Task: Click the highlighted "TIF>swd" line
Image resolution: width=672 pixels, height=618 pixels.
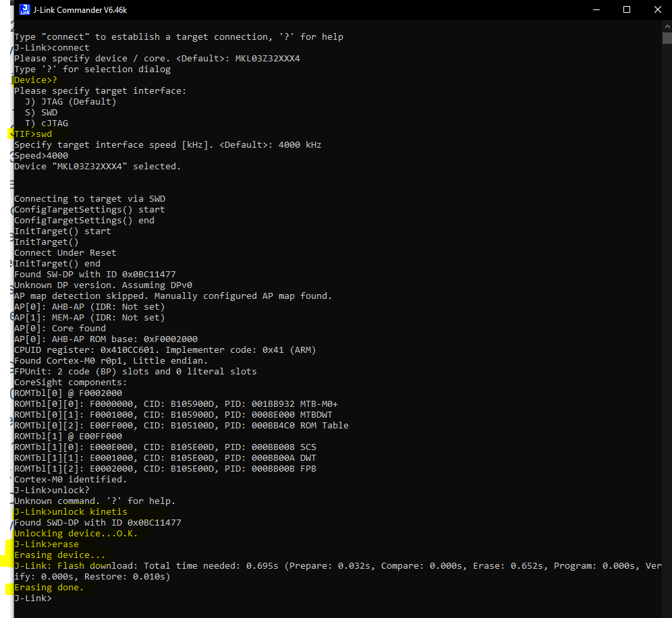Action: (33, 134)
